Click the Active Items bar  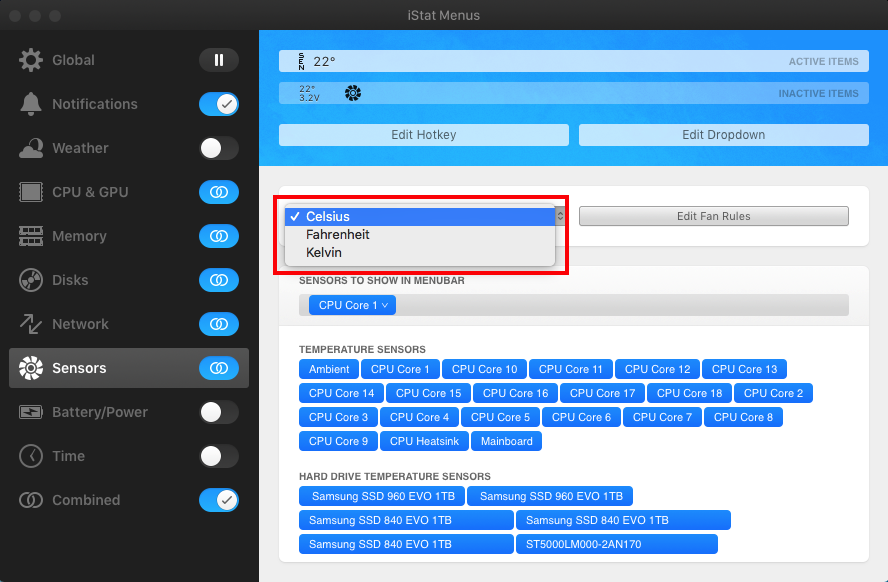tap(574, 61)
